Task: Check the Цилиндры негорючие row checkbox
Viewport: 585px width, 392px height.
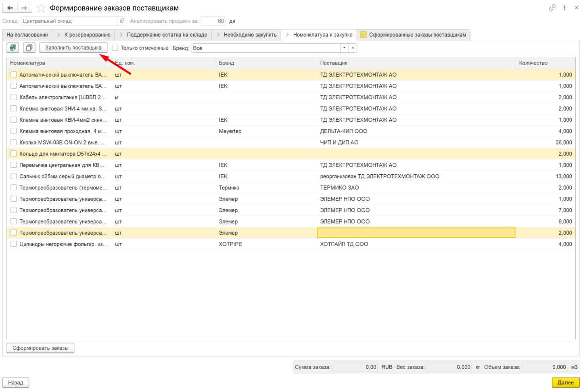Action: (13, 244)
